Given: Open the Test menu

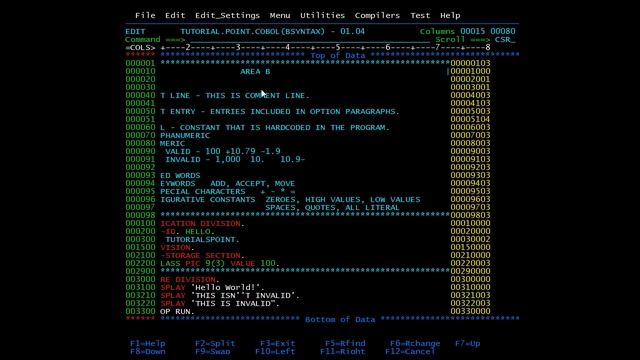Looking at the screenshot, I should click(420, 16).
